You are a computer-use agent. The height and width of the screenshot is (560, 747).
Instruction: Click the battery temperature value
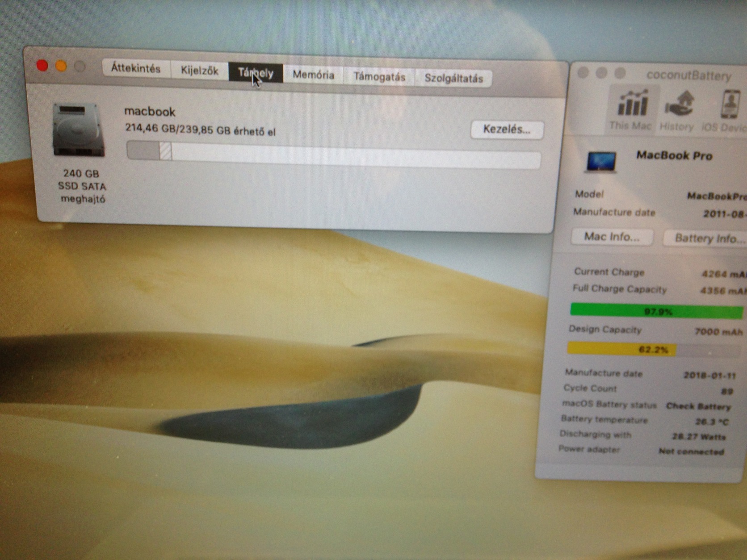[x=711, y=421]
